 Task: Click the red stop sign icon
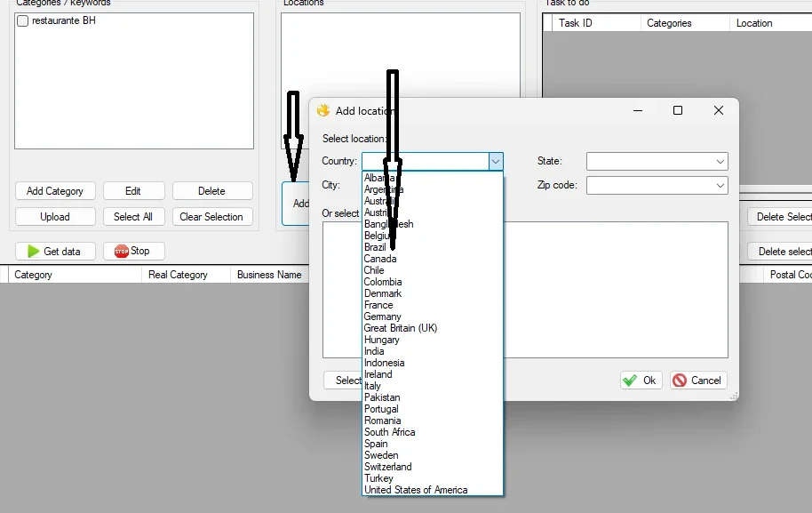(x=121, y=252)
